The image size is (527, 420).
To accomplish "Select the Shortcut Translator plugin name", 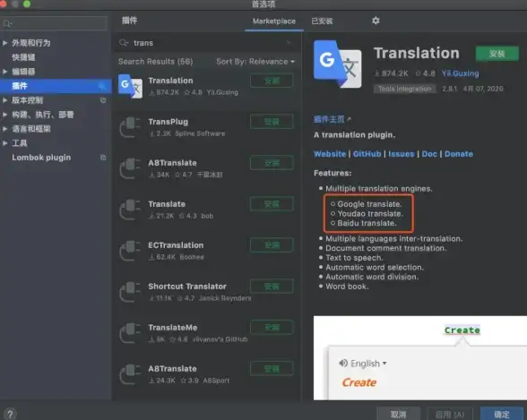I will pos(187,287).
